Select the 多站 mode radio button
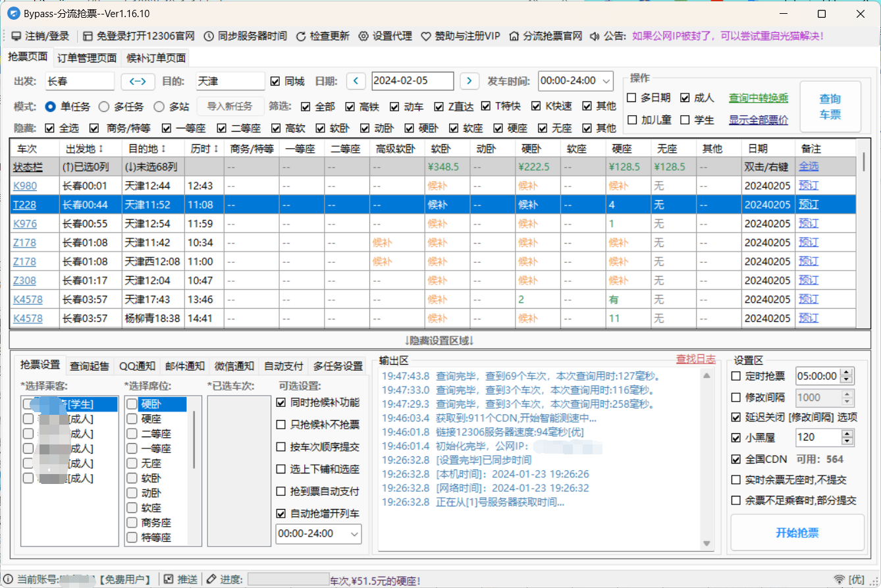The height and width of the screenshot is (588, 881). (x=159, y=106)
